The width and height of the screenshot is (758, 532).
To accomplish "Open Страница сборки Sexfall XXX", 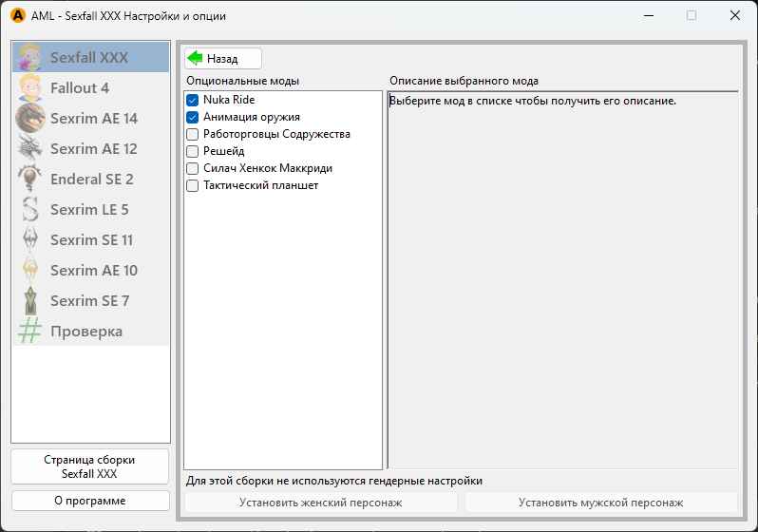I will [90, 466].
